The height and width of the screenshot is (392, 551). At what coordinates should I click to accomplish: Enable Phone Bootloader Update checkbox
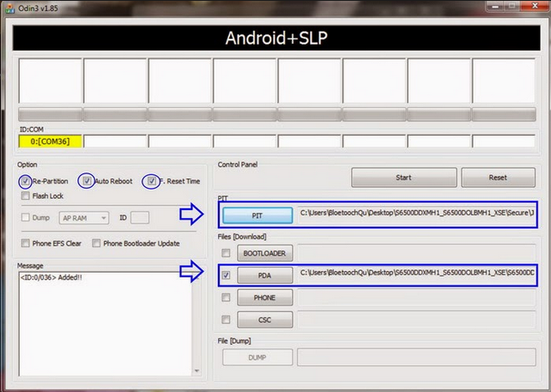click(96, 243)
